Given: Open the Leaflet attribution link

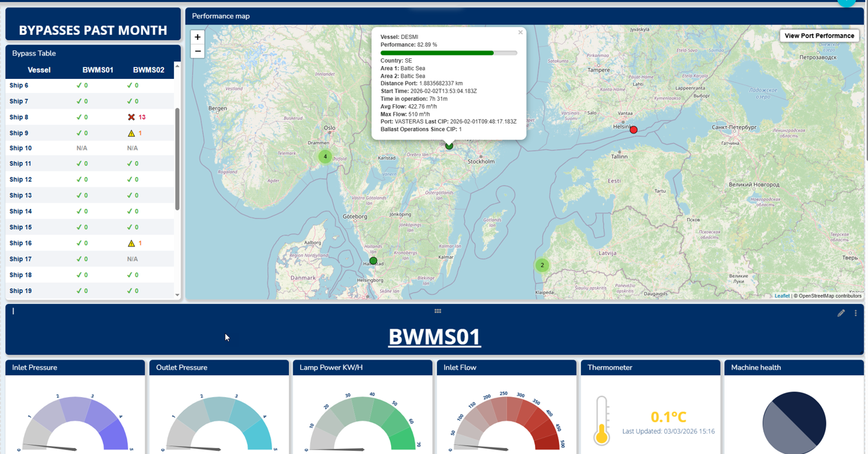Looking at the screenshot, I should [782, 296].
